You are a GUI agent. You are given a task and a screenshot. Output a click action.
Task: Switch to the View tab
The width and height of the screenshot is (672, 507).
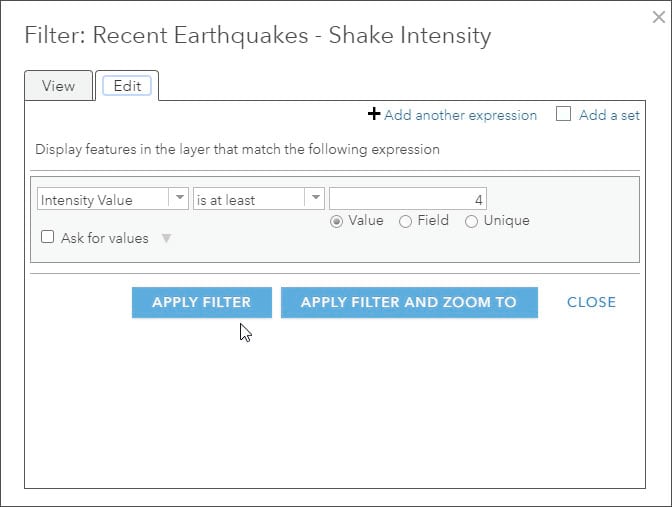58,86
